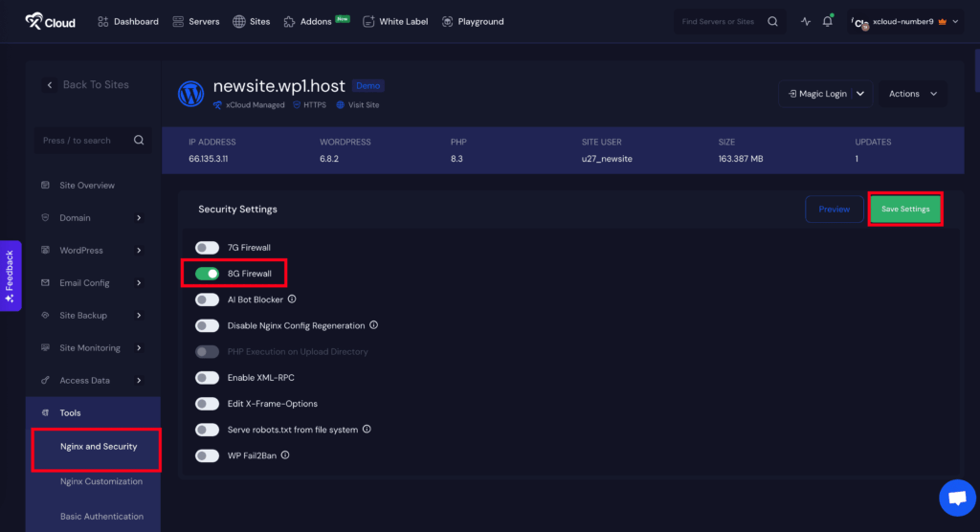Click the Site Monitoring icon

pos(45,347)
